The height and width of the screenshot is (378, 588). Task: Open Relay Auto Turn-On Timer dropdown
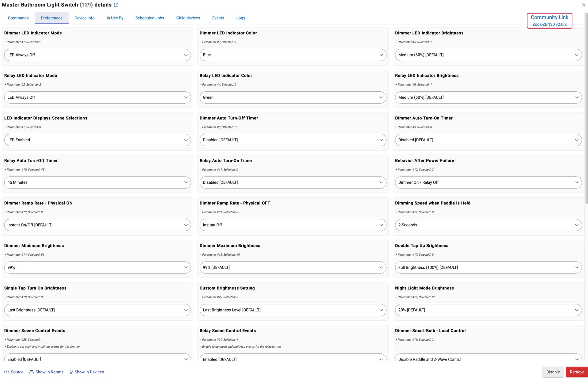(293, 182)
